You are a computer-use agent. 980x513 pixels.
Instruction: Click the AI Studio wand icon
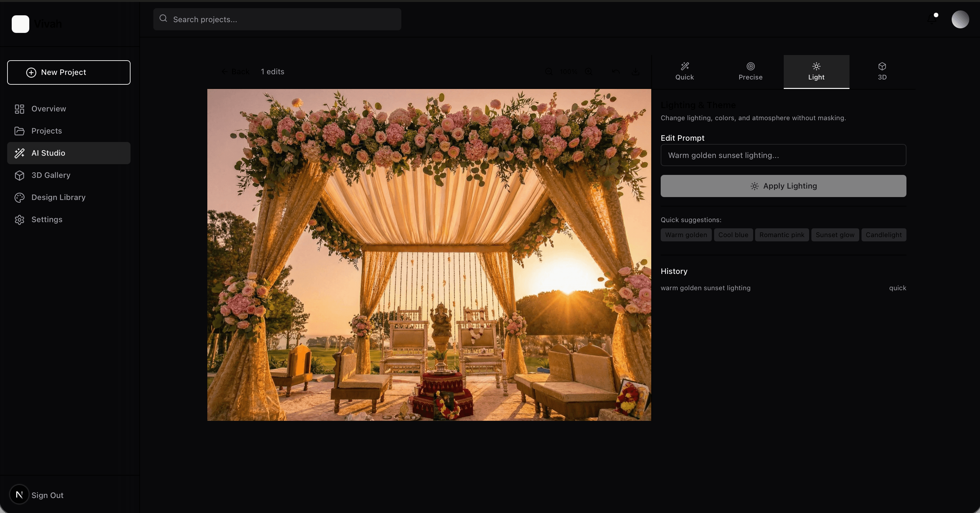click(20, 153)
